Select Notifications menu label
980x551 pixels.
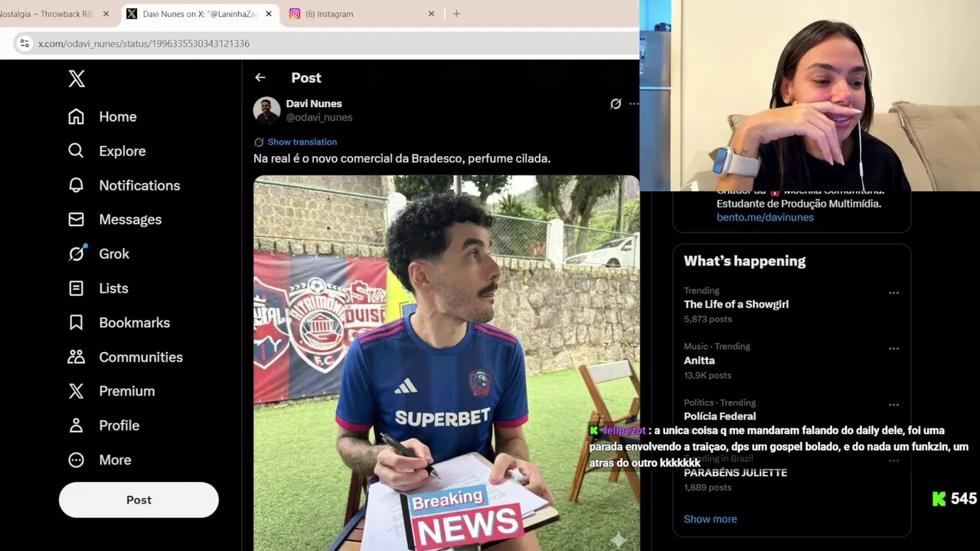point(139,185)
